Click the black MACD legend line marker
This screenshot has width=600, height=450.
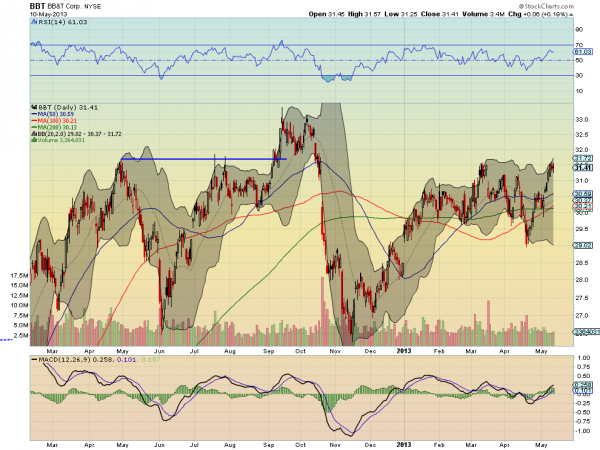coord(34,360)
